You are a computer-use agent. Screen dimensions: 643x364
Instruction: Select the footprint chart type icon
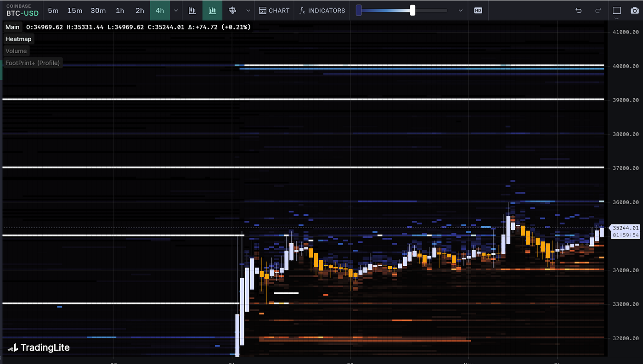point(232,10)
